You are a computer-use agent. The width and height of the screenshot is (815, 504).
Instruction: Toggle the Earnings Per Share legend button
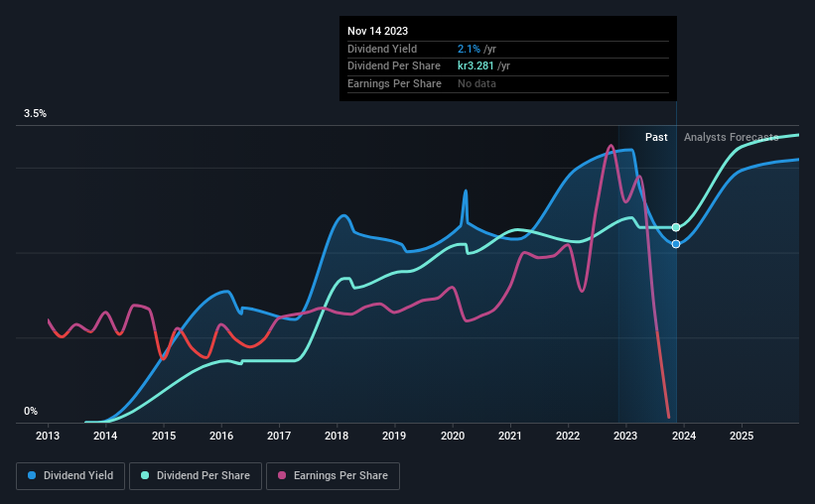click(x=333, y=476)
